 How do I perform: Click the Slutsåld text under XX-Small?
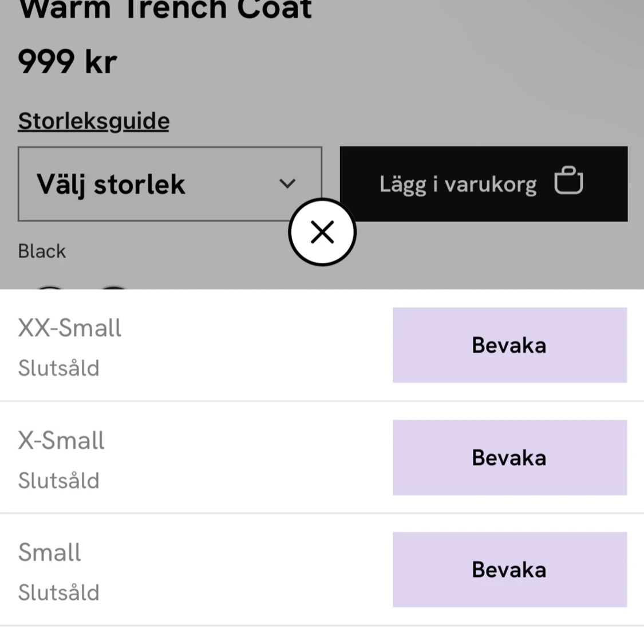pyautogui.click(x=59, y=368)
